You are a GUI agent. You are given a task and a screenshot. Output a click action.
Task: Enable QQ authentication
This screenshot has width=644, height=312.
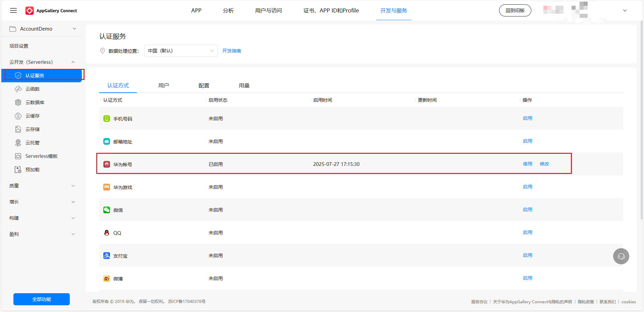[528, 232]
